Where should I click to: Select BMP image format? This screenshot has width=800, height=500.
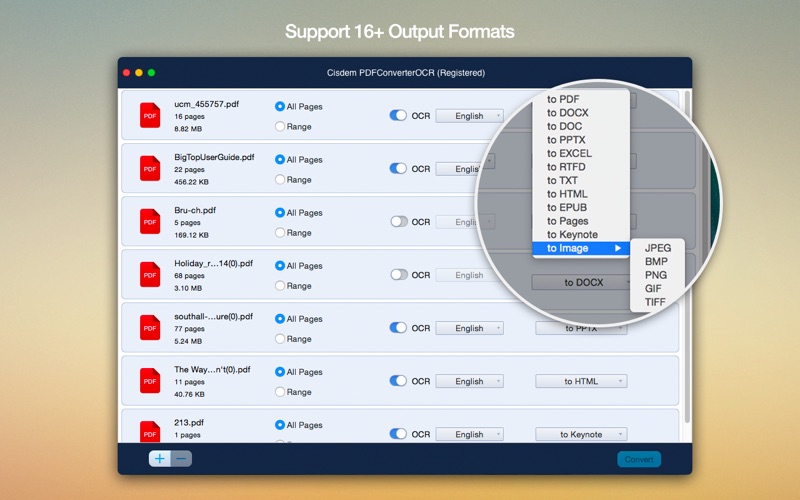657,261
